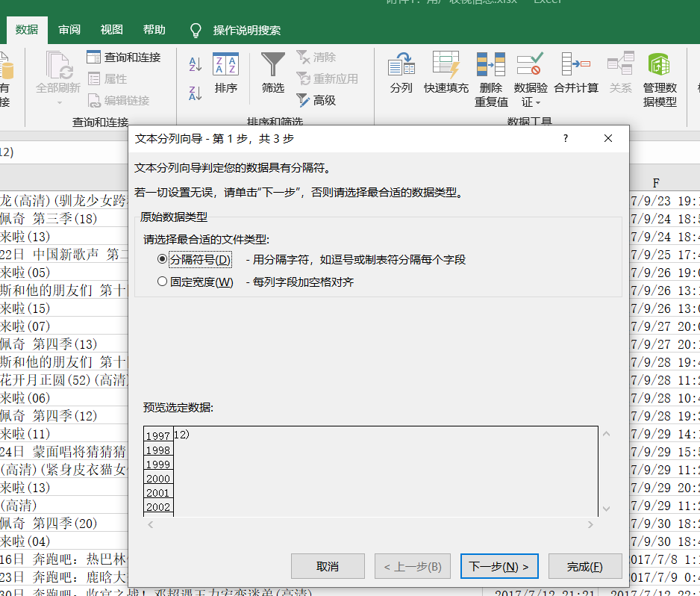Switch to the Data (数据) ribbon tab

click(x=27, y=30)
